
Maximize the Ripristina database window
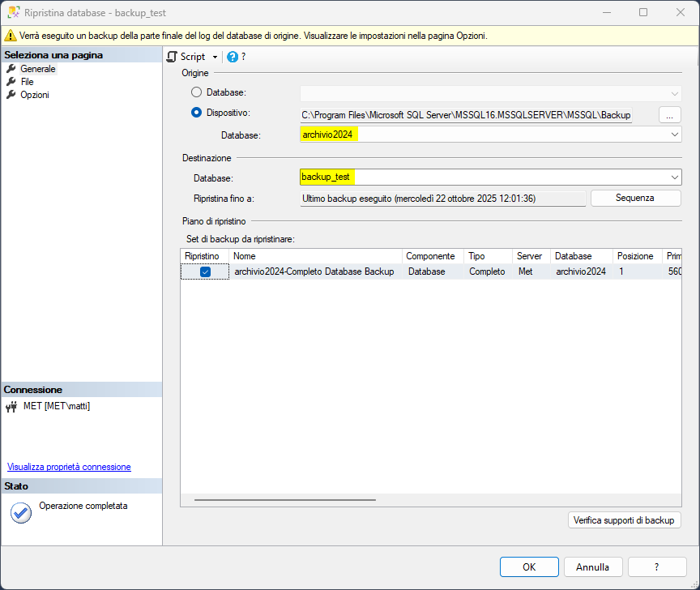pyautogui.click(x=643, y=12)
